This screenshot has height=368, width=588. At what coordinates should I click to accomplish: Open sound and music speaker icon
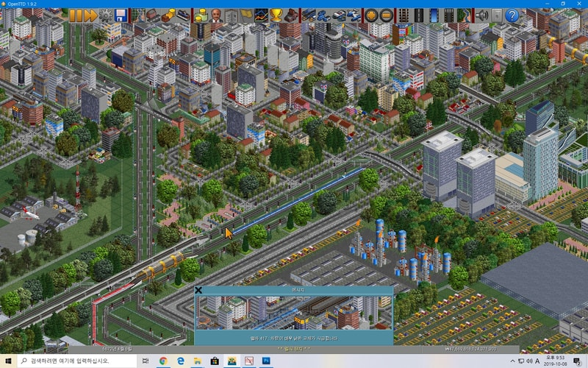[481, 15]
